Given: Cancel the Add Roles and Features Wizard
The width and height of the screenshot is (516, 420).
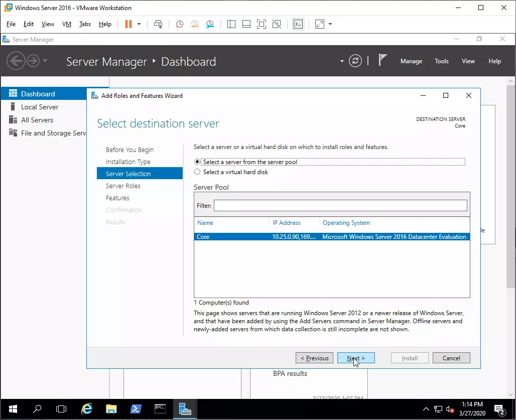Looking at the screenshot, I should 452,358.
